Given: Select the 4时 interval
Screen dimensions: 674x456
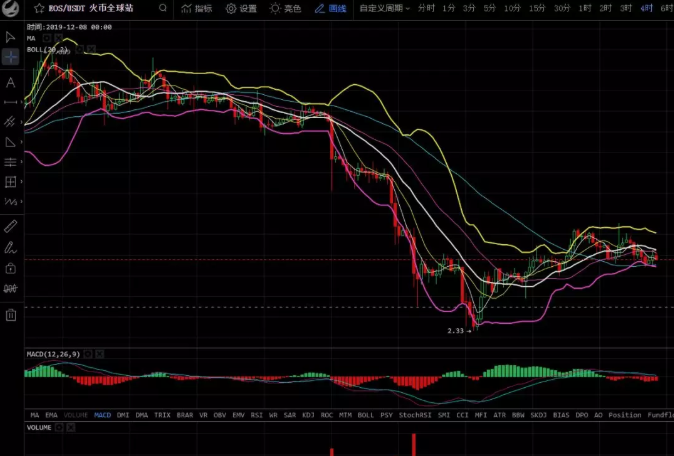Looking at the screenshot, I should click(646, 8).
